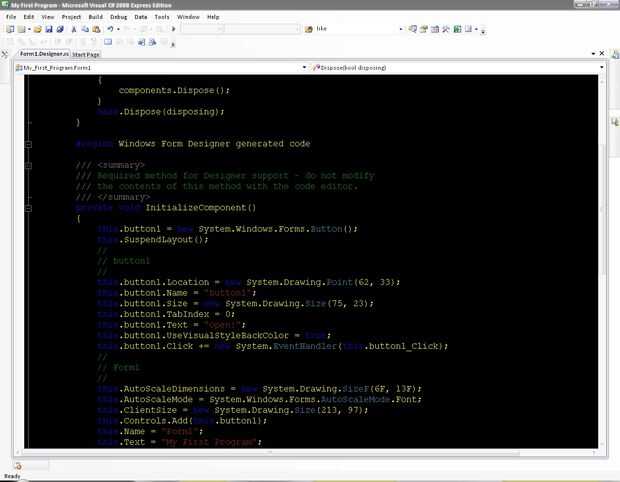Click the Find in Files icon
Viewport: 620px width, 482px height.
pyautogui.click(x=309, y=29)
